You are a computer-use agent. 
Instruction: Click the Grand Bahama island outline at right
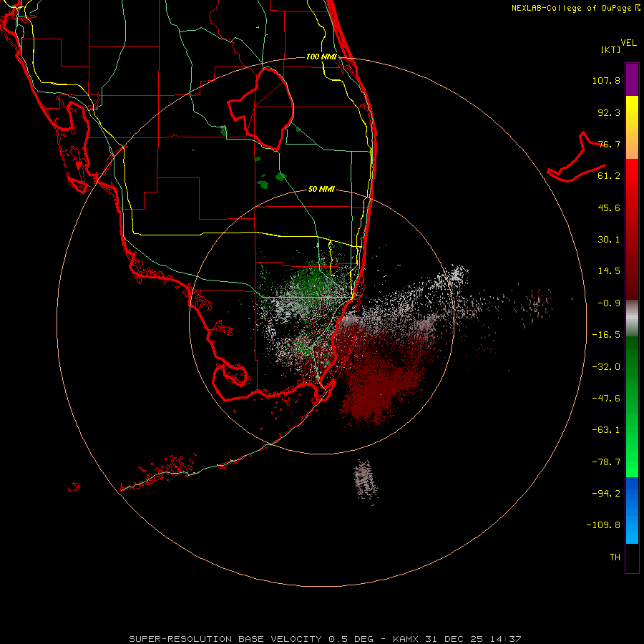coord(577,158)
